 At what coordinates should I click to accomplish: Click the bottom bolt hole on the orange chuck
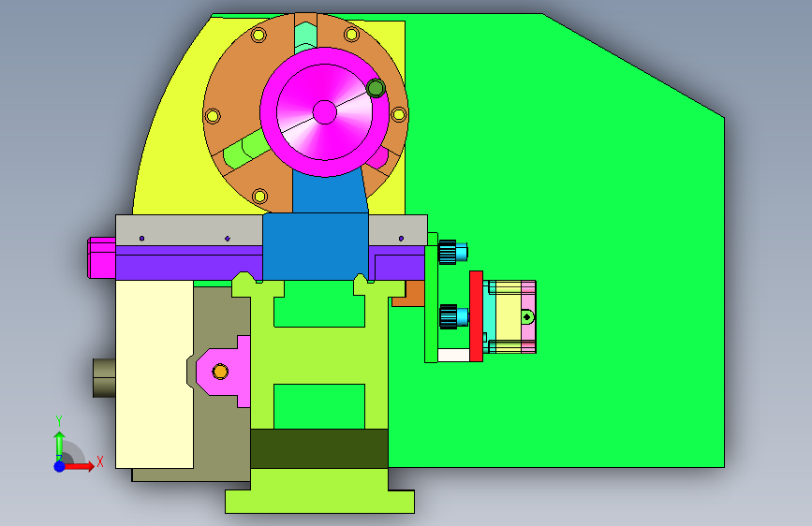click(259, 197)
